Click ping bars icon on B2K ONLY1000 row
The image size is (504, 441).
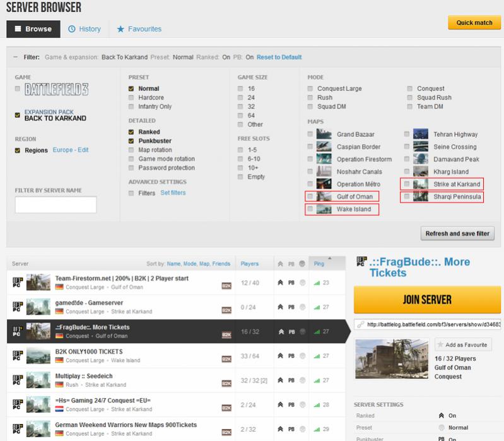pos(317,356)
